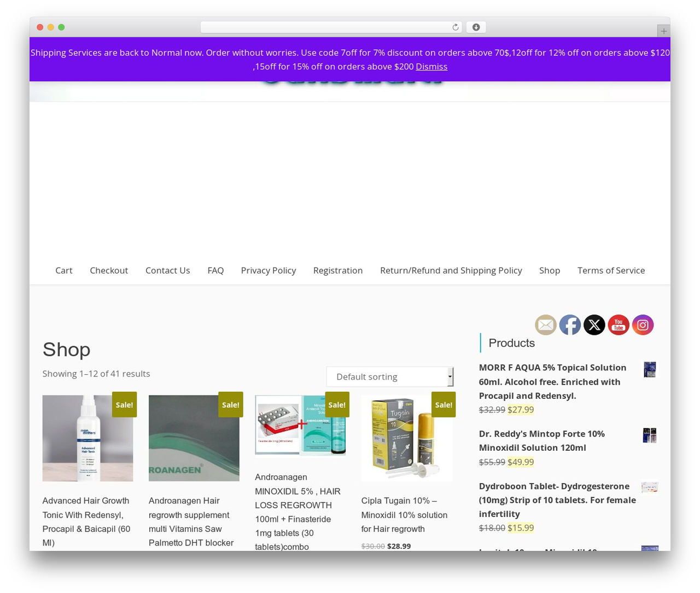Open Advanced Hair Growth Tonic title link
This screenshot has width=700, height=593.
[86, 522]
